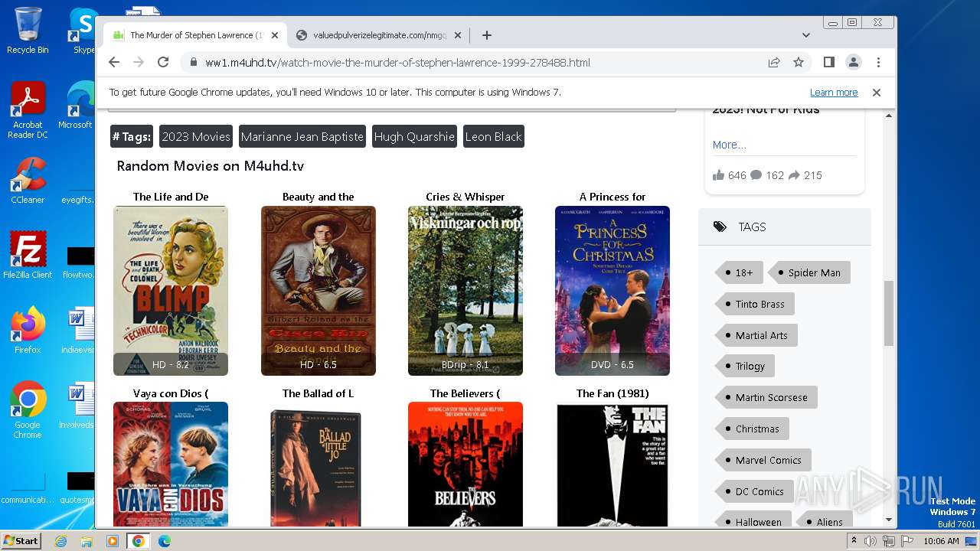Click 'The Life and De' movie title

(x=171, y=197)
